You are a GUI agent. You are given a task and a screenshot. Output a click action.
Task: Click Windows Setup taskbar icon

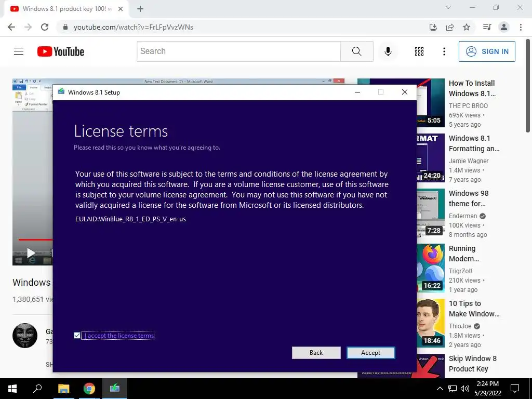pos(115,389)
